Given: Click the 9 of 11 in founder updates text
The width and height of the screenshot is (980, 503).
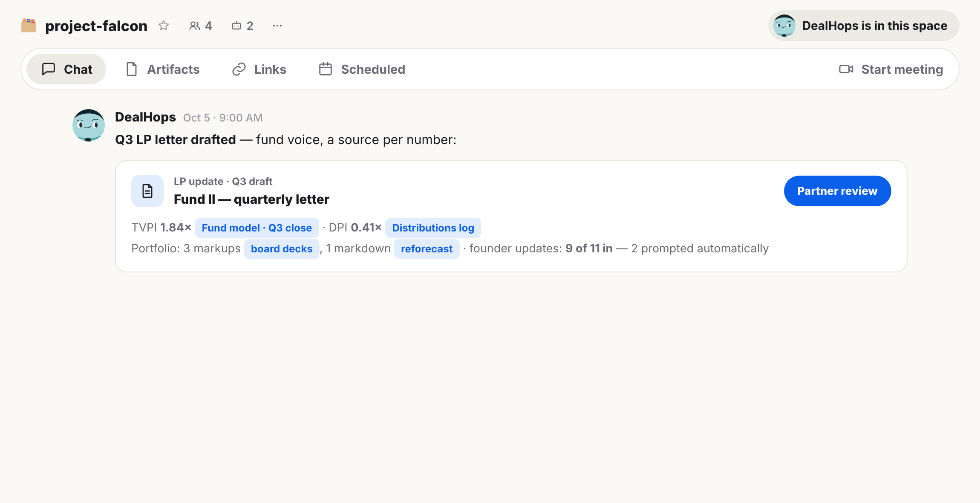Looking at the screenshot, I should [x=589, y=249].
